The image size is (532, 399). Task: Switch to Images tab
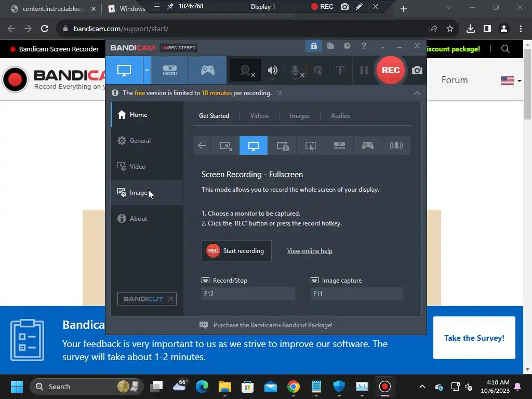coord(300,116)
